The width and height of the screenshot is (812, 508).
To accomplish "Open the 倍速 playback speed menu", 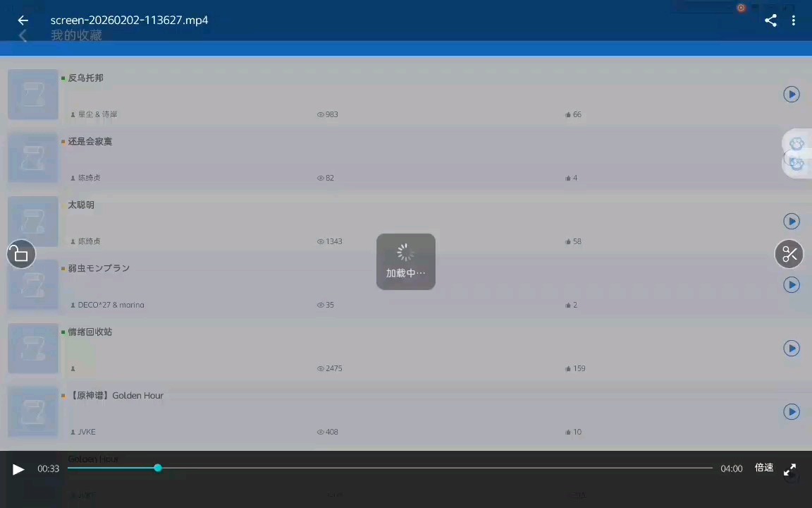I will pos(764,468).
